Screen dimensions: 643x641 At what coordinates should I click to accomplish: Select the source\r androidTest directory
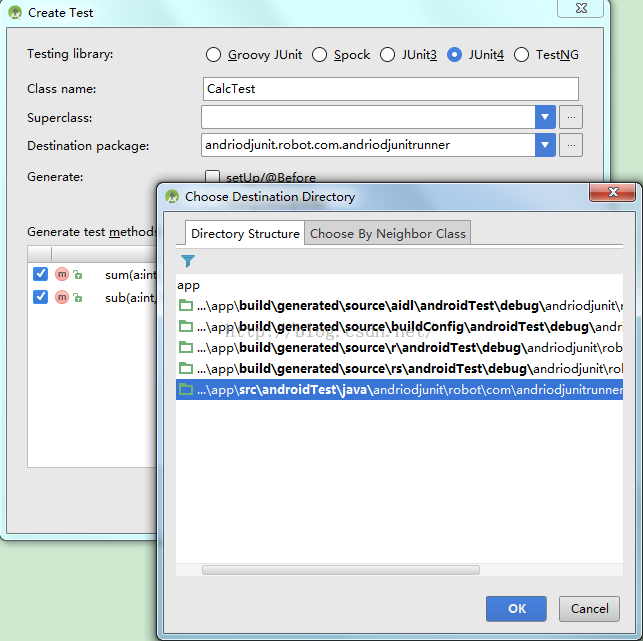coord(399,348)
